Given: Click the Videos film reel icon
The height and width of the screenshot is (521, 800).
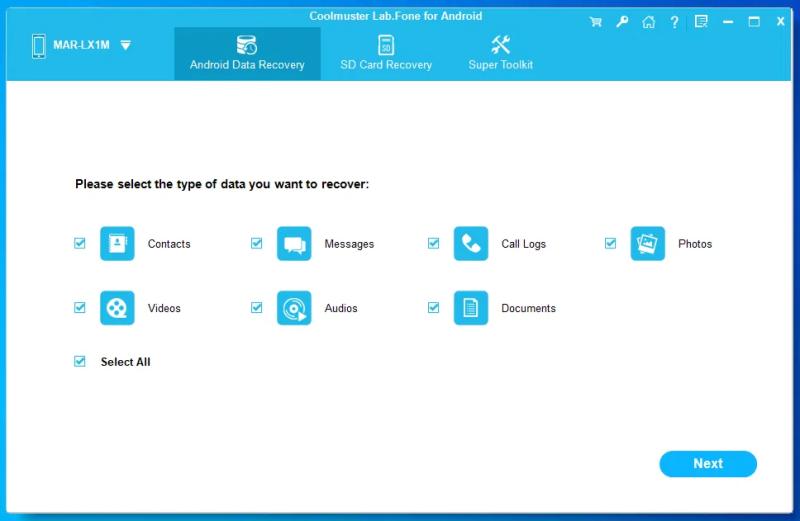Looking at the screenshot, I should [x=117, y=308].
